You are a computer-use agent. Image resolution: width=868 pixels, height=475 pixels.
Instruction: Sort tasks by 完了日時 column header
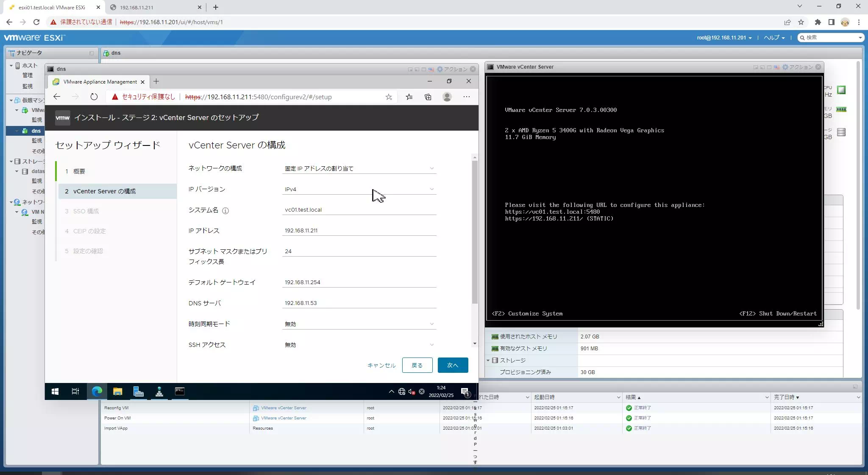[x=816, y=397]
